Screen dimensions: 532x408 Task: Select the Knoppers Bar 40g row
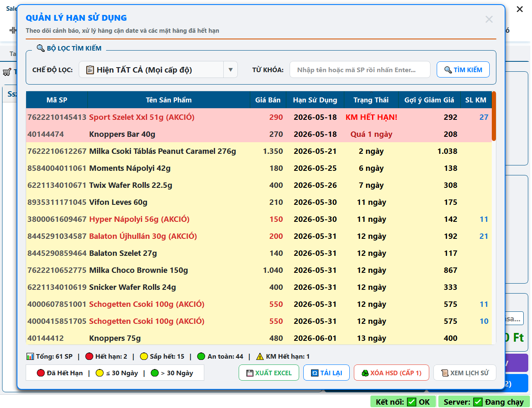click(259, 134)
